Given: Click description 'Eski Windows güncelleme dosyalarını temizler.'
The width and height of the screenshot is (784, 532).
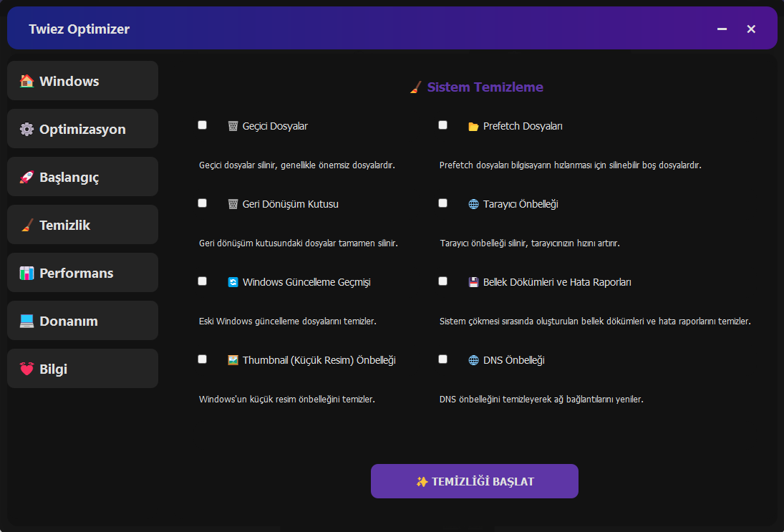Looking at the screenshot, I should [x=288, y=321].
